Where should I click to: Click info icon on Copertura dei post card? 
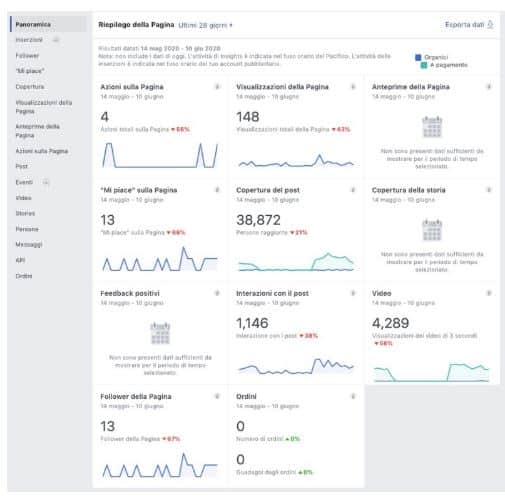click(x=353, y=190)
